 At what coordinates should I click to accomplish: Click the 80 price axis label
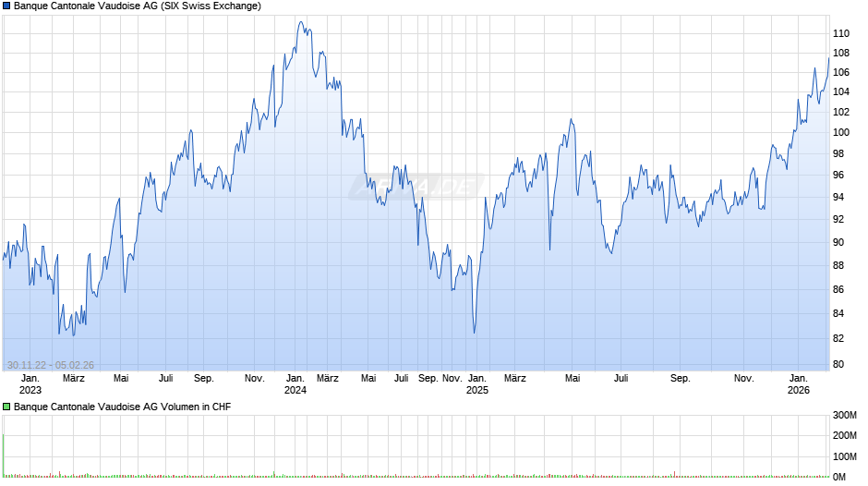click(x=838, y=365)
